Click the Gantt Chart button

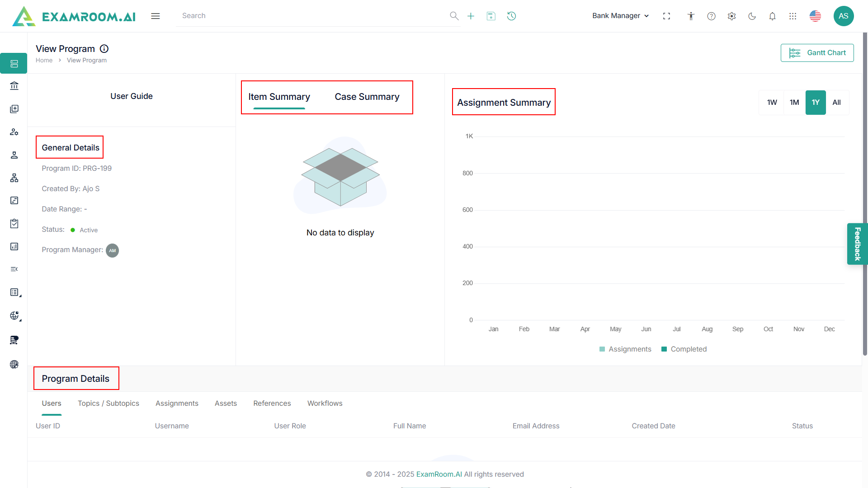(x=817, y=53)
